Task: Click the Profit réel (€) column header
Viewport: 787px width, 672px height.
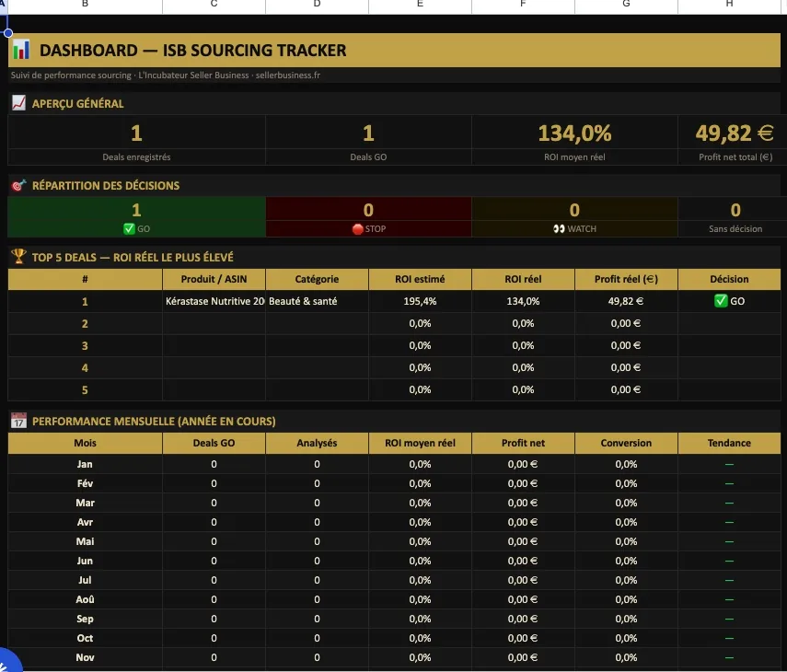Action: [x=626, y=279]
